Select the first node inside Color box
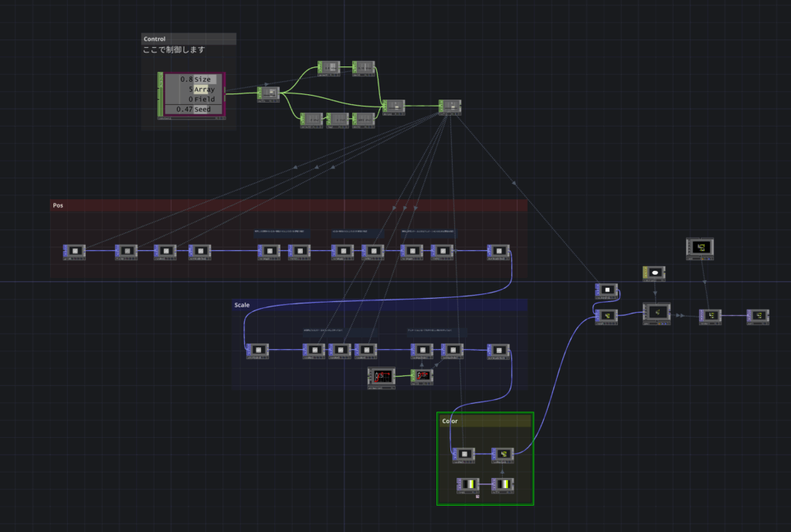This screenshot has height=532, width=791. pos(464,454)
